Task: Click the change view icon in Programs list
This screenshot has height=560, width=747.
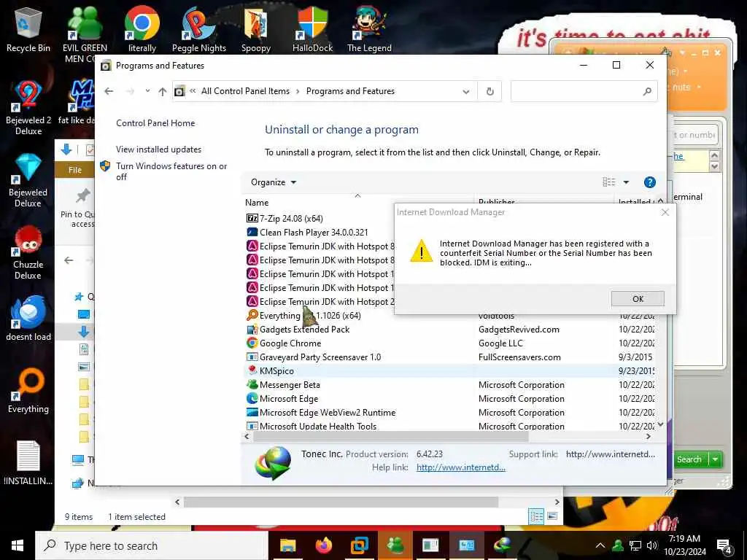Action: tap(609, 182)
